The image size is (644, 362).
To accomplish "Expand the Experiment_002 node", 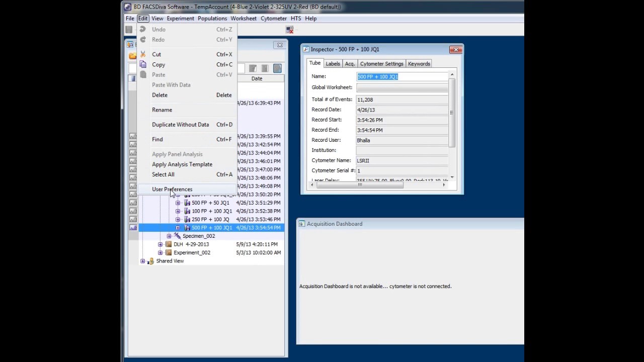I will tap(160, 252).
